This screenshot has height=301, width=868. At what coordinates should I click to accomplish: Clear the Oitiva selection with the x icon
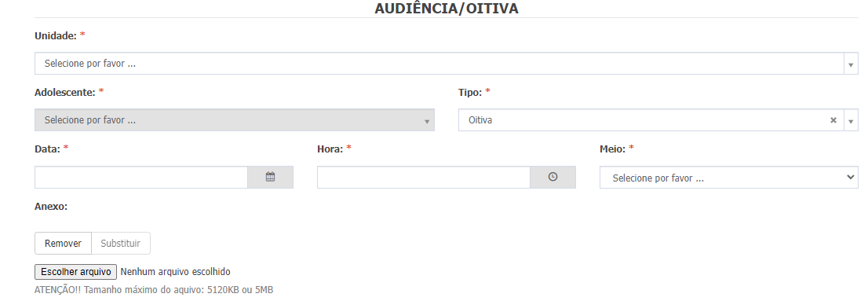point(833,120)
